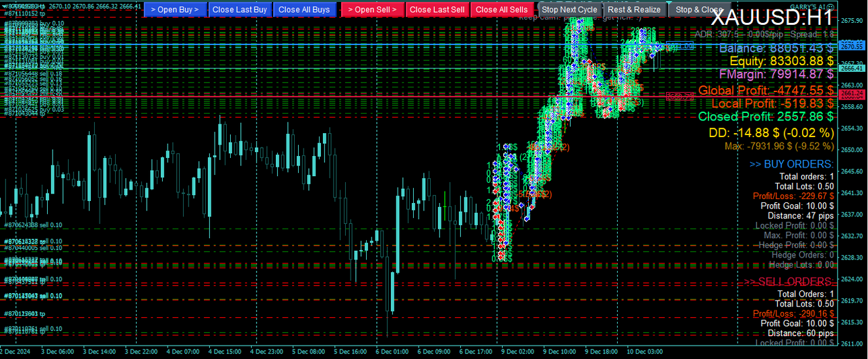Click the 'Max: -7931.96 $ (-9.52 %)' line
868x359 pixels.
coord(779,146)
